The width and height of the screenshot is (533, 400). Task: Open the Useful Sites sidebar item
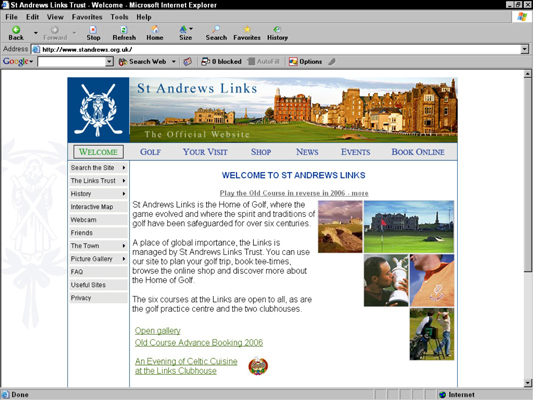pyautogui.click(x=98, y=285)
